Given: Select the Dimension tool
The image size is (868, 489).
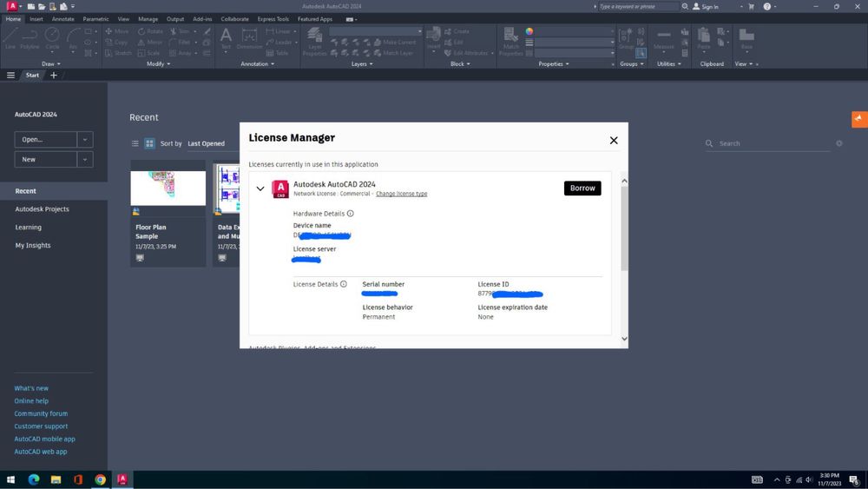Looking at the screenshot, I should pos(250,38).
